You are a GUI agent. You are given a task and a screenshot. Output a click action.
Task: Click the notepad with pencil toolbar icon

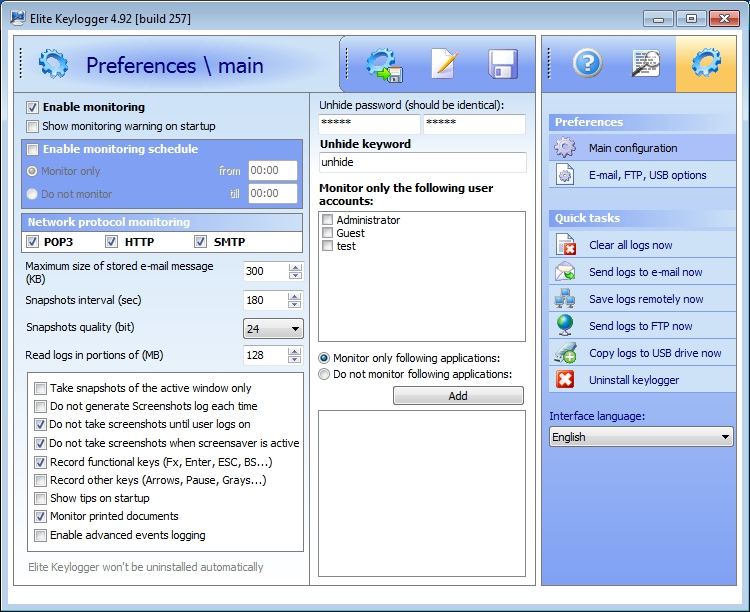coord(444,64)
